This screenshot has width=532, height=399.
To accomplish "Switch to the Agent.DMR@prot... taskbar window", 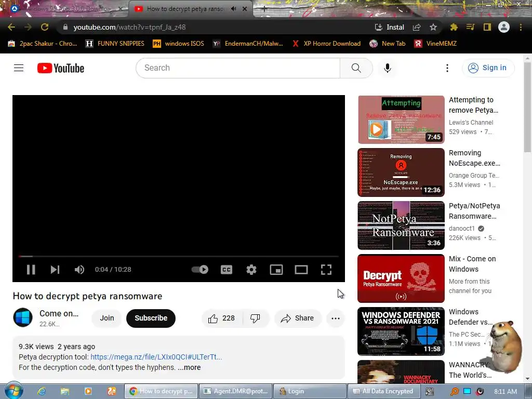I will point(236,391).
